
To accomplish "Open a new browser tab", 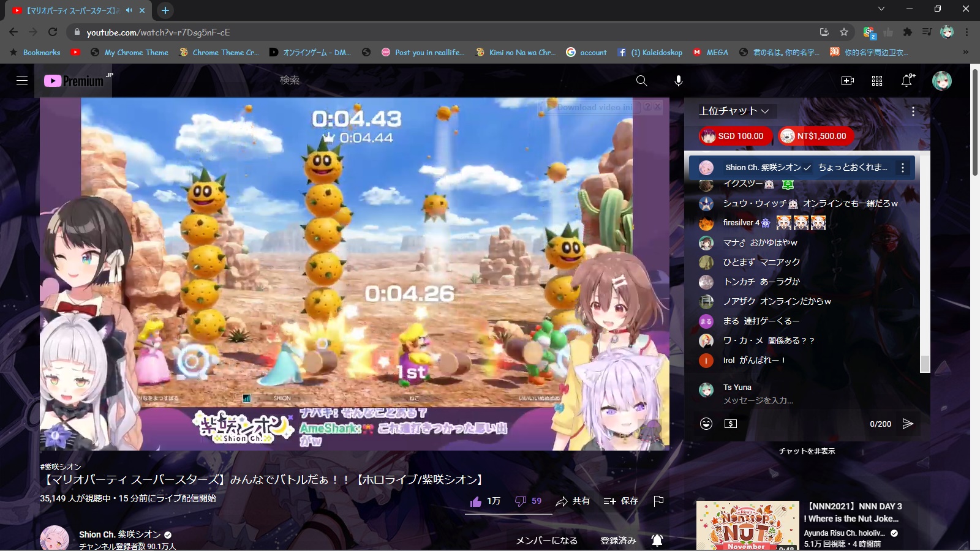I will (x=165, y=10).
